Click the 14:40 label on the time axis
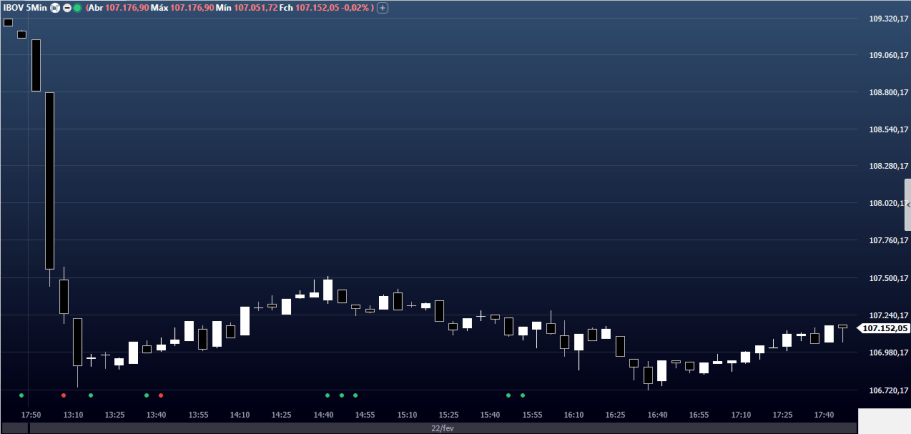911x434 pixels. (323, 414)
